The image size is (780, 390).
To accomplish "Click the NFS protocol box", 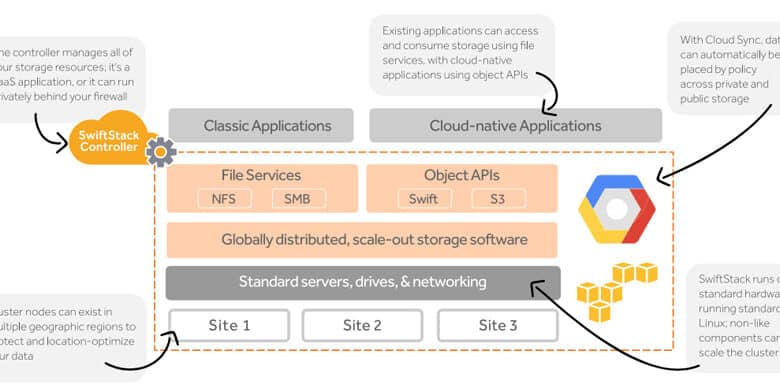I will click(224, 199).
